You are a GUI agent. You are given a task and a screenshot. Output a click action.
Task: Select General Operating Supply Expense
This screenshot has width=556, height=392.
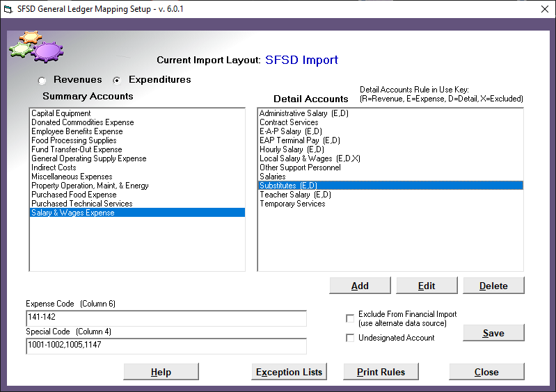[x=137, y=158]
